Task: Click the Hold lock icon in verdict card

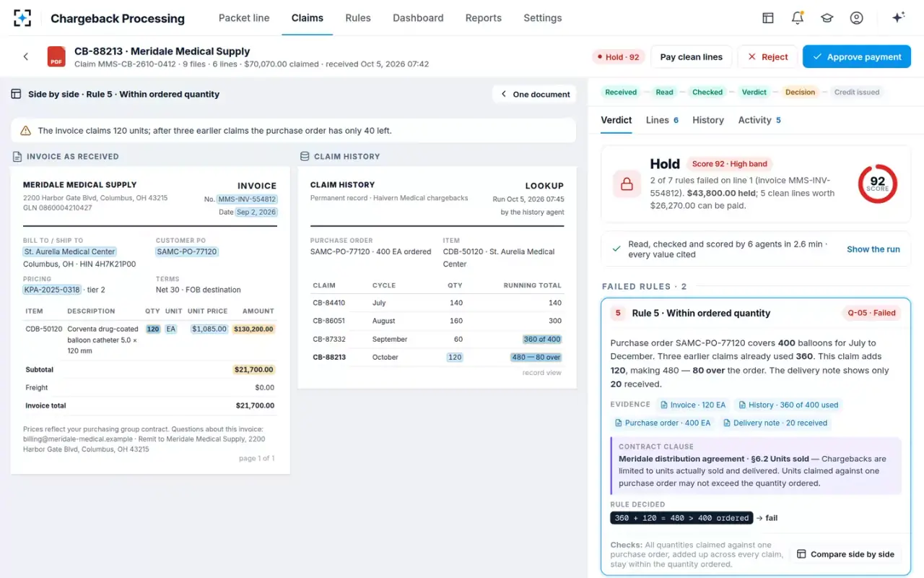Action: tap(627, 184)
